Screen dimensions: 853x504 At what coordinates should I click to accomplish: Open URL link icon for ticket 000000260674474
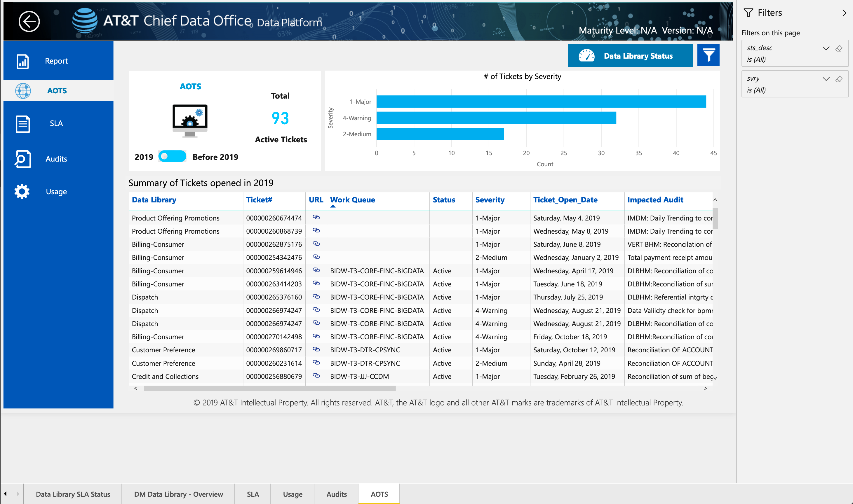[x=316, y=217]
